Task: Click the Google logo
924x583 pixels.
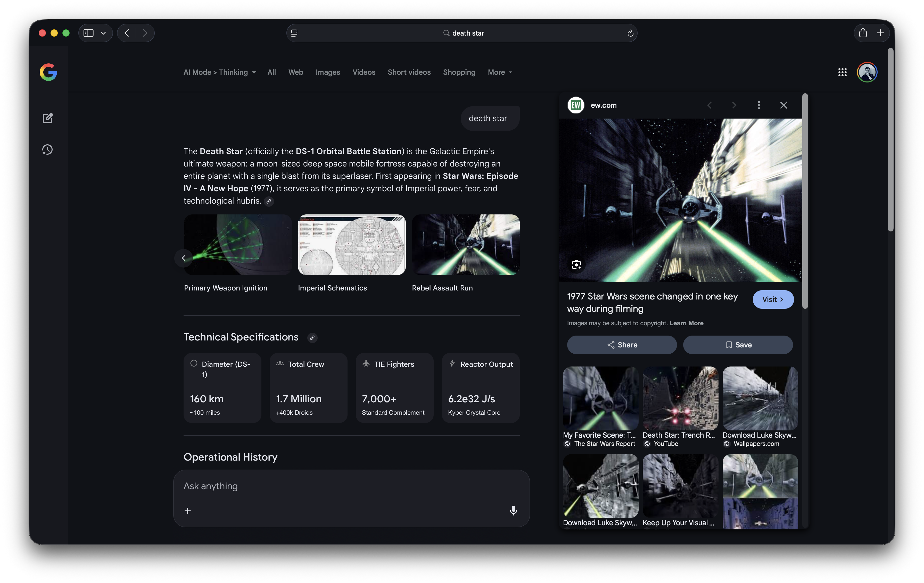Action: (48, 72)
